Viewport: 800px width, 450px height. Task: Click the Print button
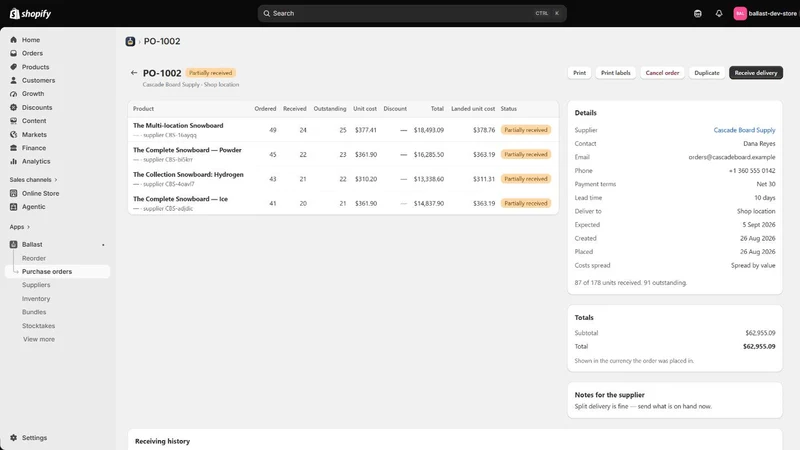coord(580,73)
